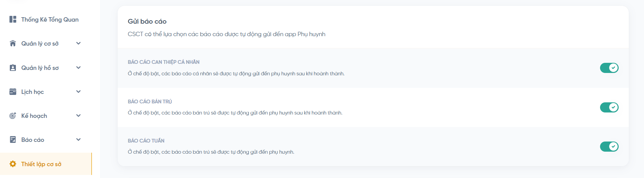Click the Quản lý hồ sơ profile icon
The width and height of the screenshot is (644, 178).
[x=13, y=68]
